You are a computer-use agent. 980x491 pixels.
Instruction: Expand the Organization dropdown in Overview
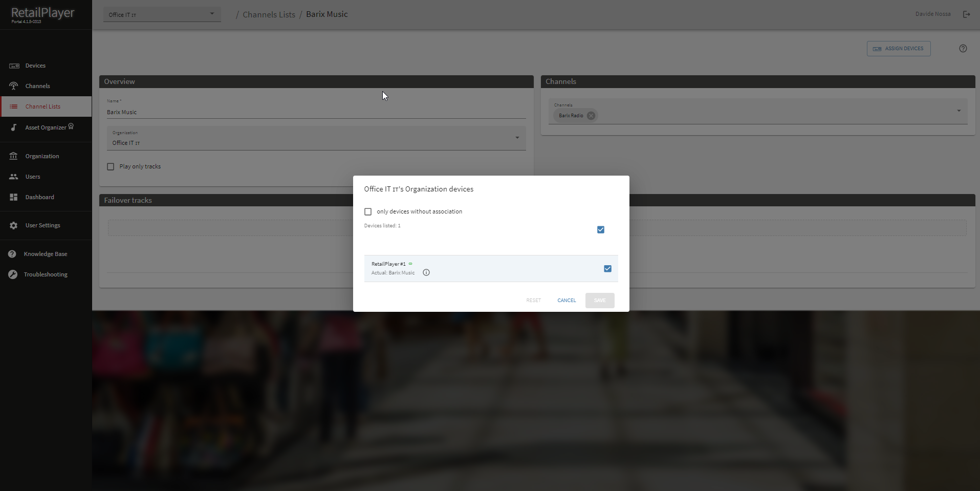[517, 138]
